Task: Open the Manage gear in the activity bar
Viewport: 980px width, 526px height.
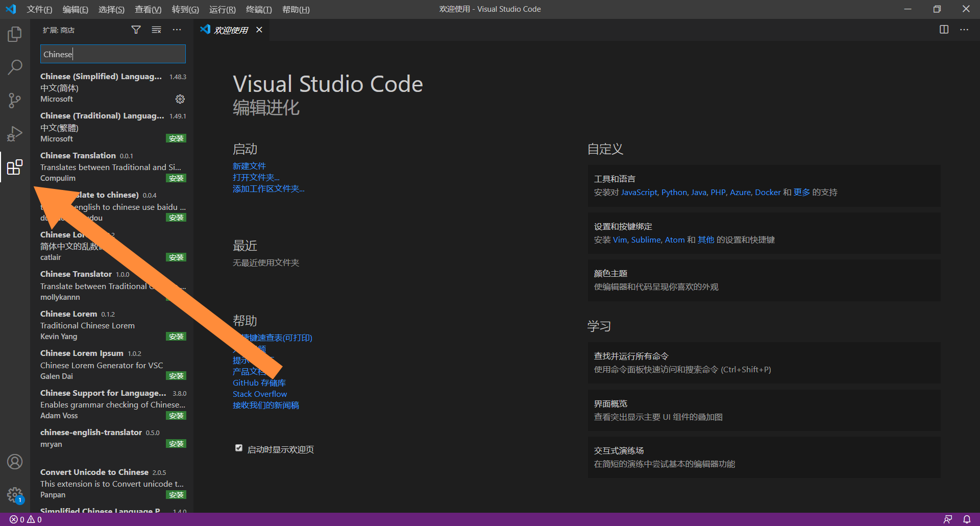Action: click(x=15, y=495)
